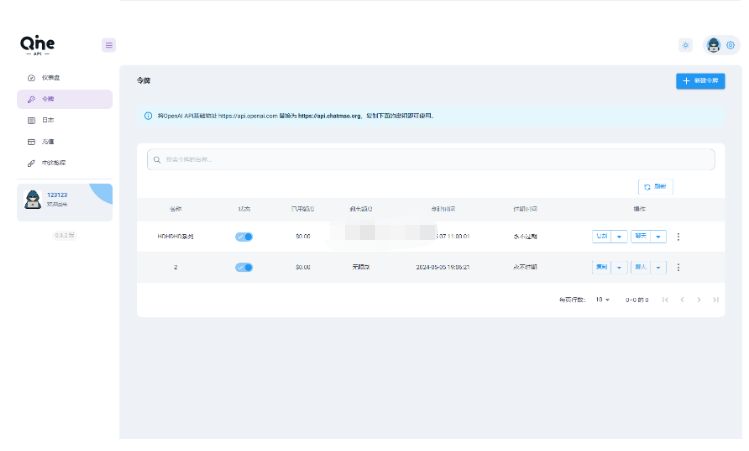The image size is (749, 451).
Task: Click the token name search field
Action: coord(430,160)
